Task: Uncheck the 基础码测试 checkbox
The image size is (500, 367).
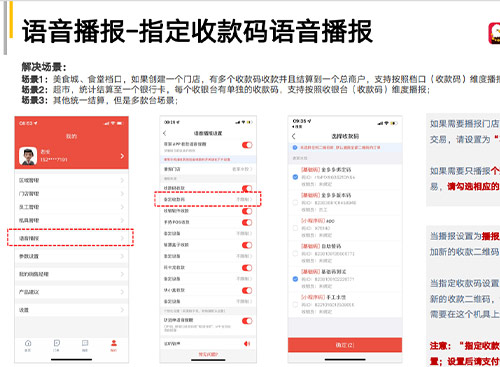Action: pos(295,279)
